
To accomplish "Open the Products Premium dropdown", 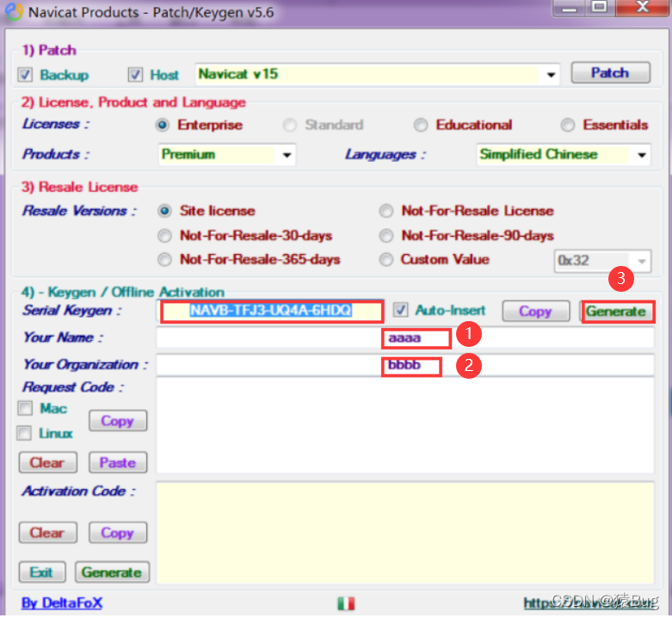I will 226,155.
